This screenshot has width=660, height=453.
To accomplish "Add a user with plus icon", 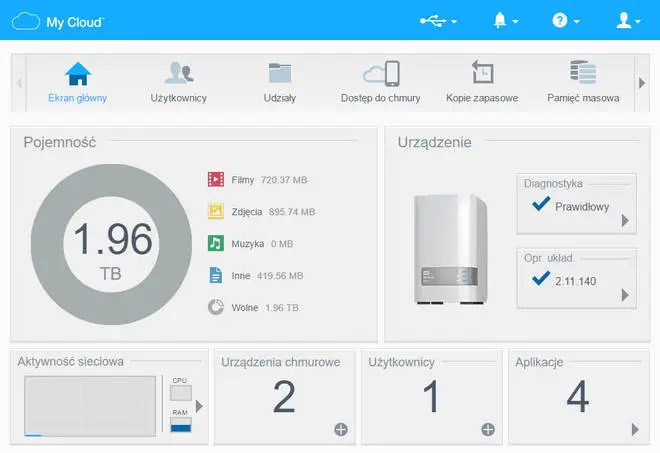I will pos(488,429).
